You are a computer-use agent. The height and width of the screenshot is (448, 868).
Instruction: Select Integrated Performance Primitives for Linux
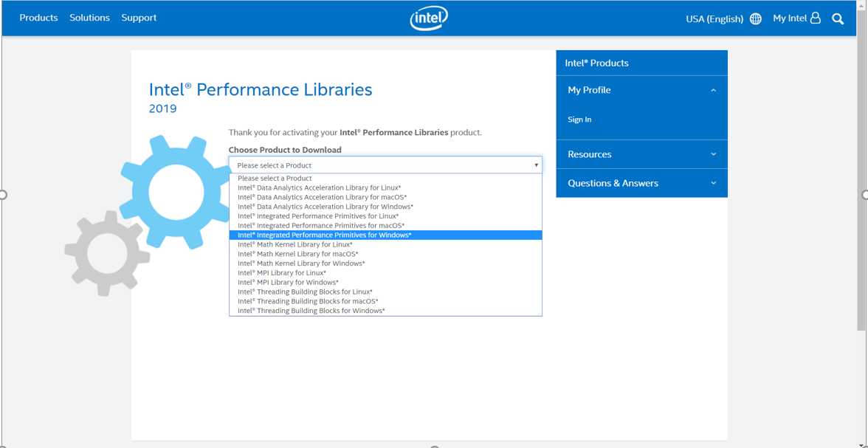coord(385,216)
